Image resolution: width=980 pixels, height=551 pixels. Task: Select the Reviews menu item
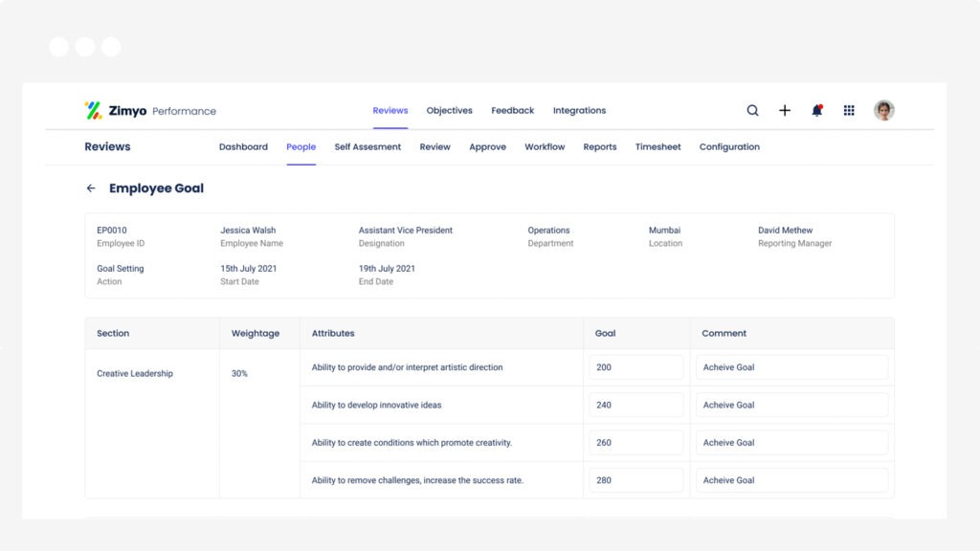pos(390,110)
